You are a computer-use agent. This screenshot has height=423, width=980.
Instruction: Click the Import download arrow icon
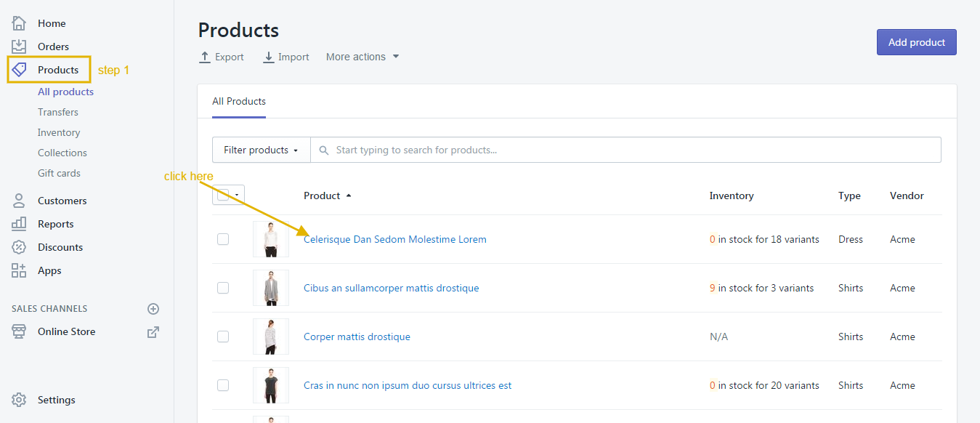pyautogui.click(x=269, y=57)
